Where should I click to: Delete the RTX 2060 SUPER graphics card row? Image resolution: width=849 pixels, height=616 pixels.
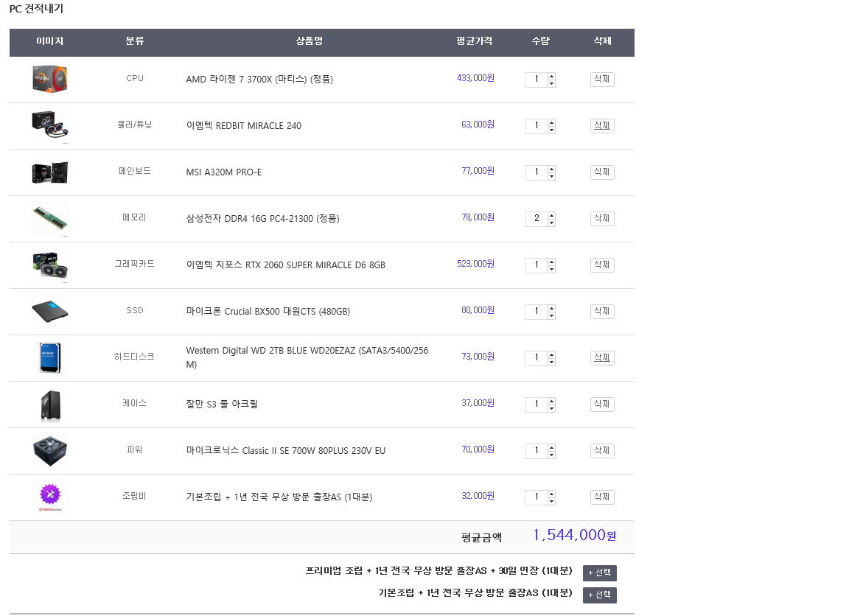[602, 265]
